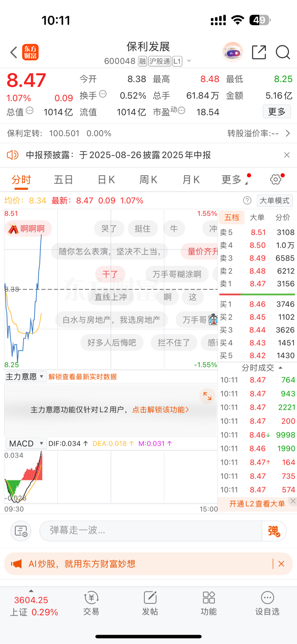Tap the AI炒股 promo megaphone icon
Screen dimensions: 297x644
click(17, 564)
